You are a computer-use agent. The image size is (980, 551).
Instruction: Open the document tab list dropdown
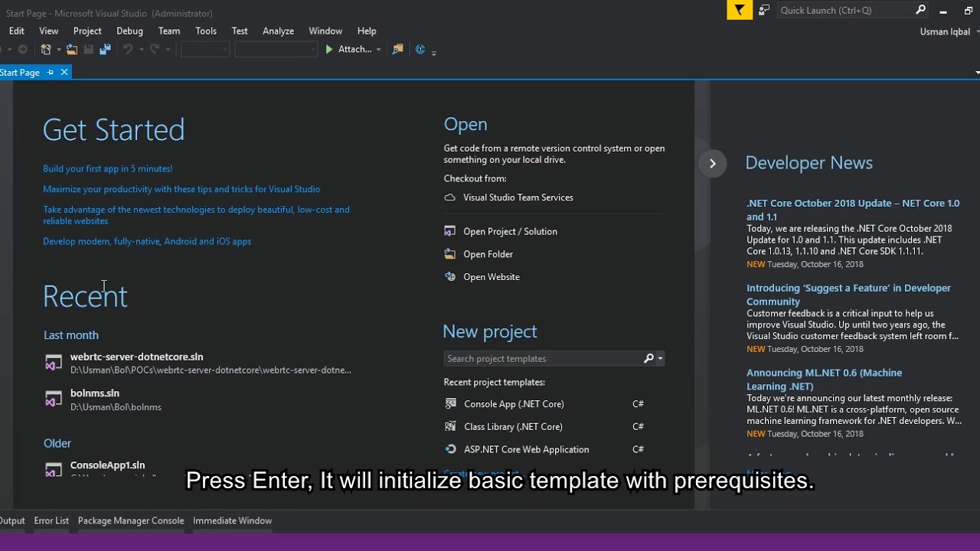tap(977, 73)
